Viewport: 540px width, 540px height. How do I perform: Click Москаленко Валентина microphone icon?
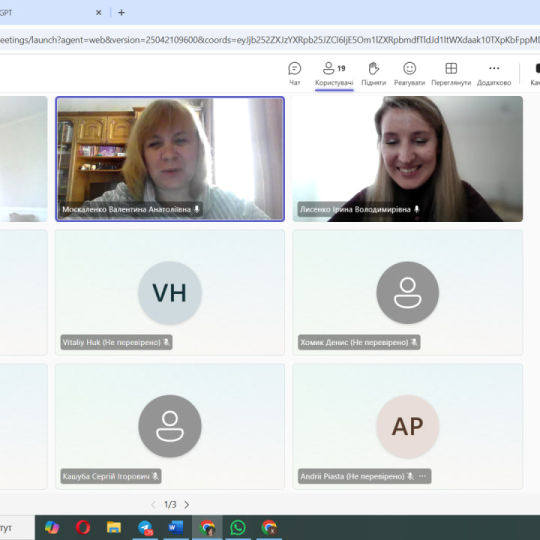click(x=197, y=209)
